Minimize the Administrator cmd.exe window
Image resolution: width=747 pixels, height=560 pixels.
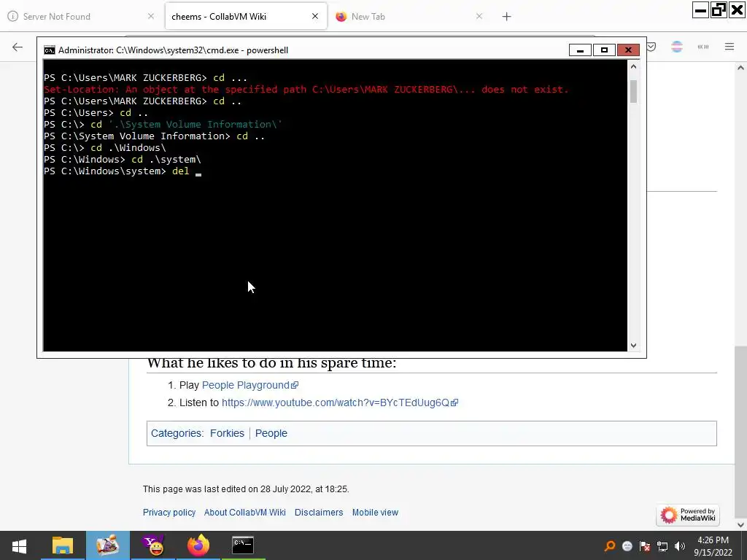point(580,50)
